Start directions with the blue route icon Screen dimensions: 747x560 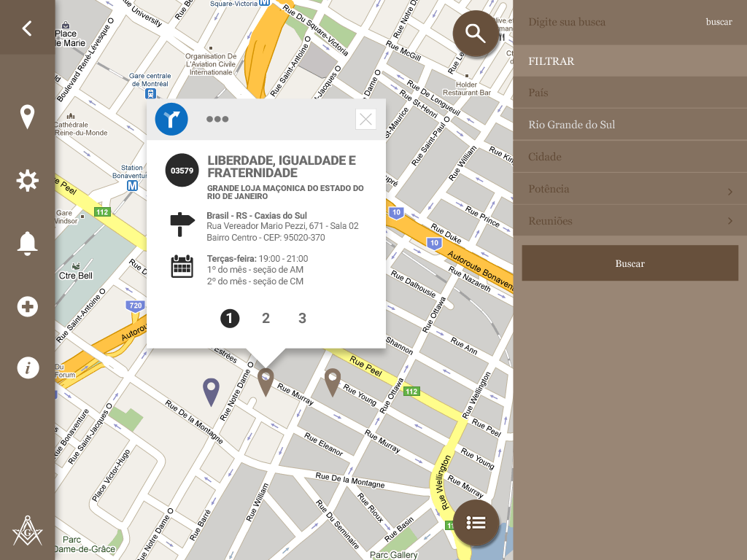point(171,119)
